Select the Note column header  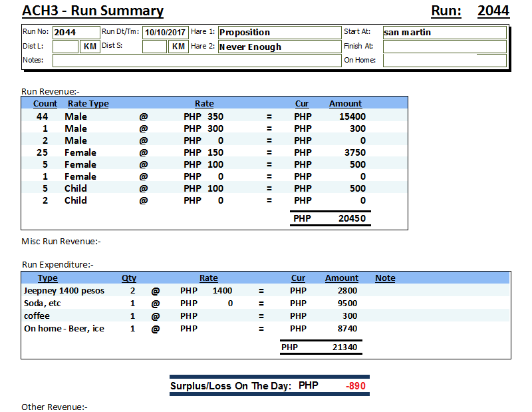(385, 278)
